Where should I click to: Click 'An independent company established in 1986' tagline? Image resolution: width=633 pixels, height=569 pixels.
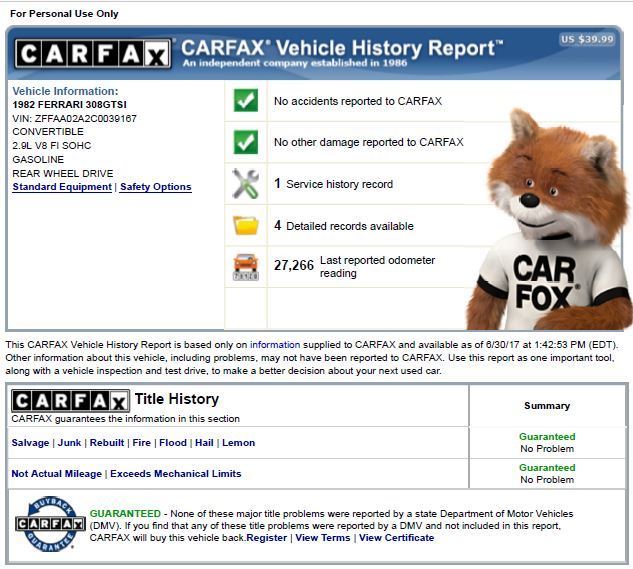[x=295, y=63]
